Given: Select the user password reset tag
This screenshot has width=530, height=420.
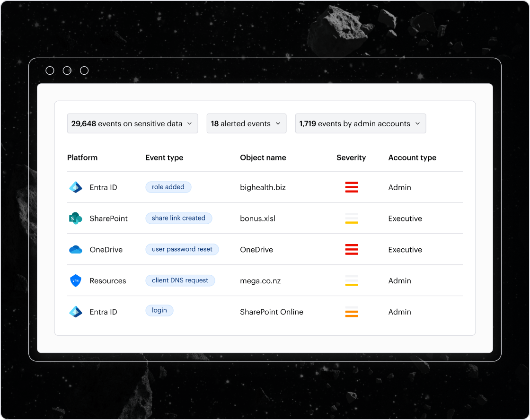Looking at the screenshot, I should pyautogui.click(x=182, y=249).
